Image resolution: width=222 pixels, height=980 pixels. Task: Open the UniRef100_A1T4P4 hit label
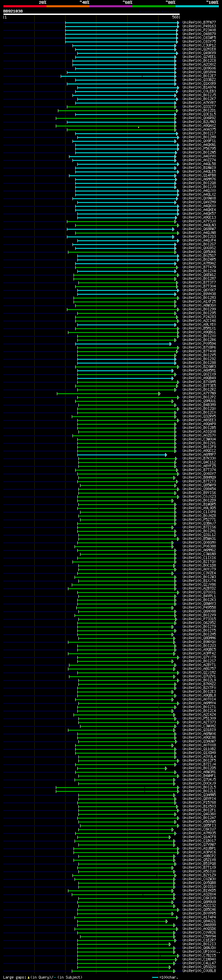click(x=199, y=917)
